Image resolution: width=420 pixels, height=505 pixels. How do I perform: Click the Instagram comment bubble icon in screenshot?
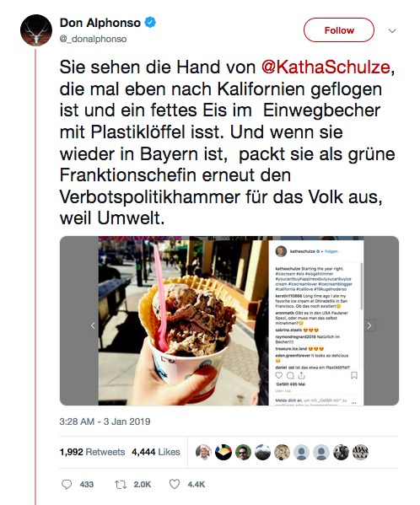[290, 375]
